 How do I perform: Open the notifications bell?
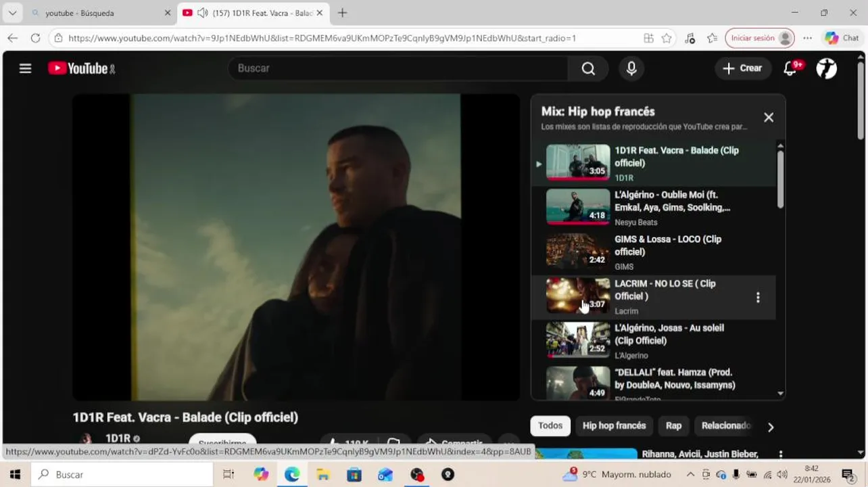pyautogui.click(x=790, y=68)
